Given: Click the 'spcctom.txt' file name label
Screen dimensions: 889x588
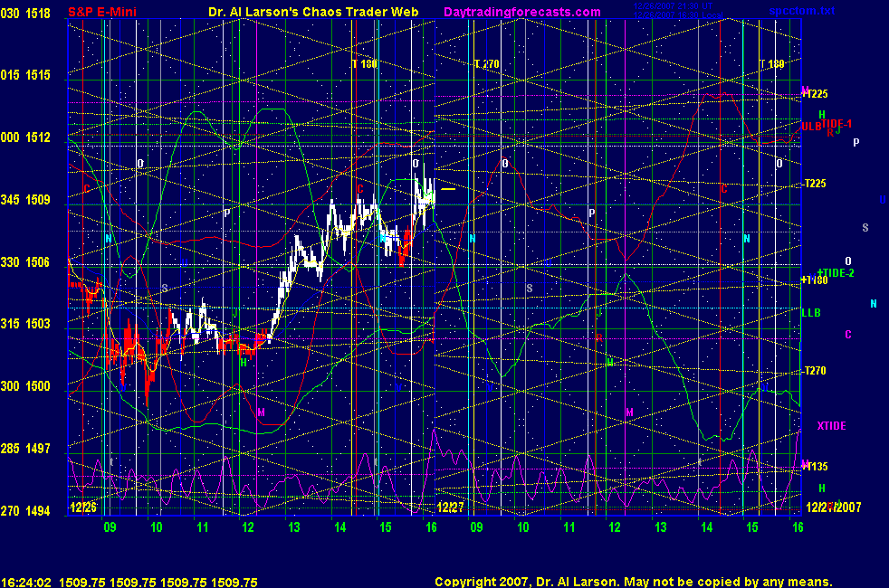Looking at the screenshot, I should (x=802, y=11).
